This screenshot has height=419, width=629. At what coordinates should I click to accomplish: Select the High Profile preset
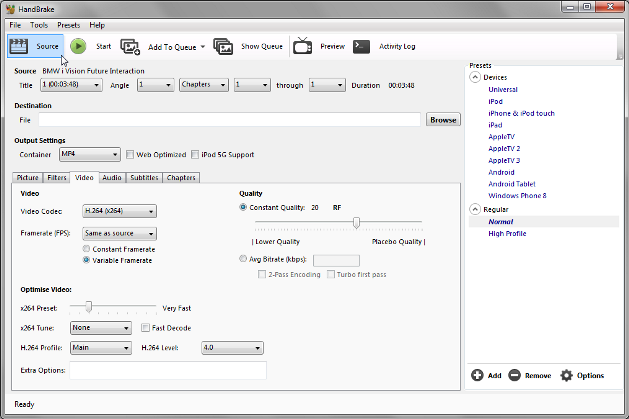click(x=507, y=233)
